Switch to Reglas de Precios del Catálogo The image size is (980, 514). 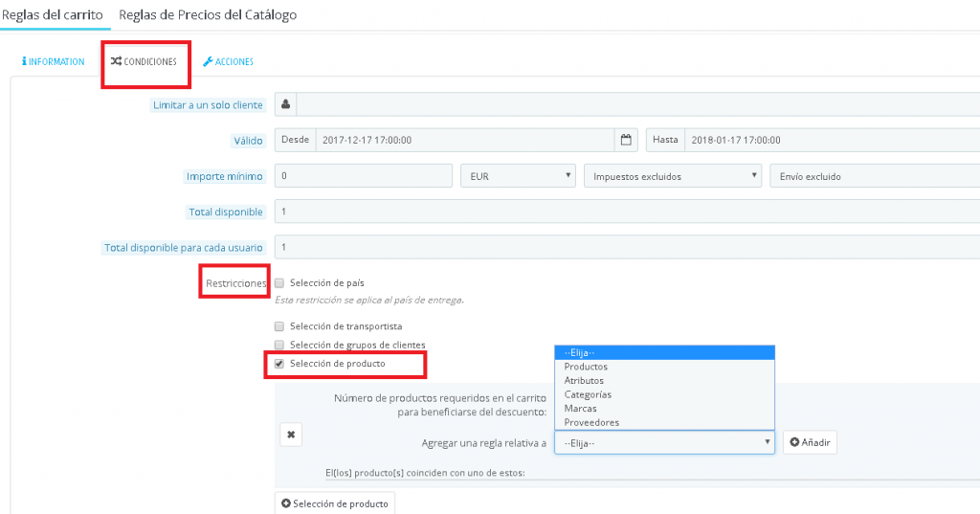[208, 15]
